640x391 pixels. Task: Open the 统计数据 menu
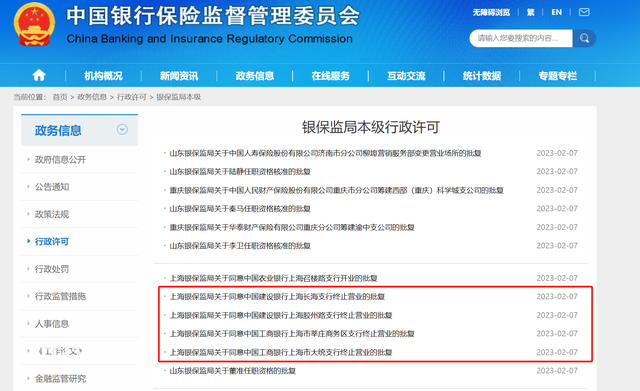pyautogui.click(x=482, y=76)
